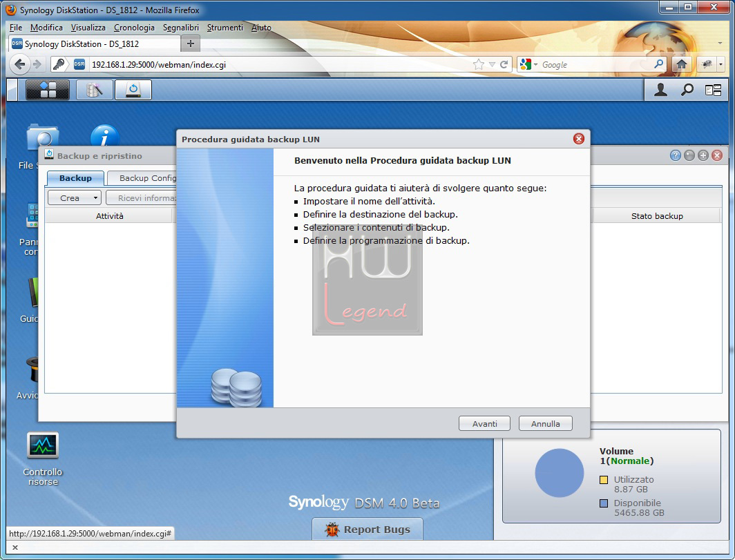Maximize the Backup e ripristino window
735x560 pixels.
(x=703, y=155)
